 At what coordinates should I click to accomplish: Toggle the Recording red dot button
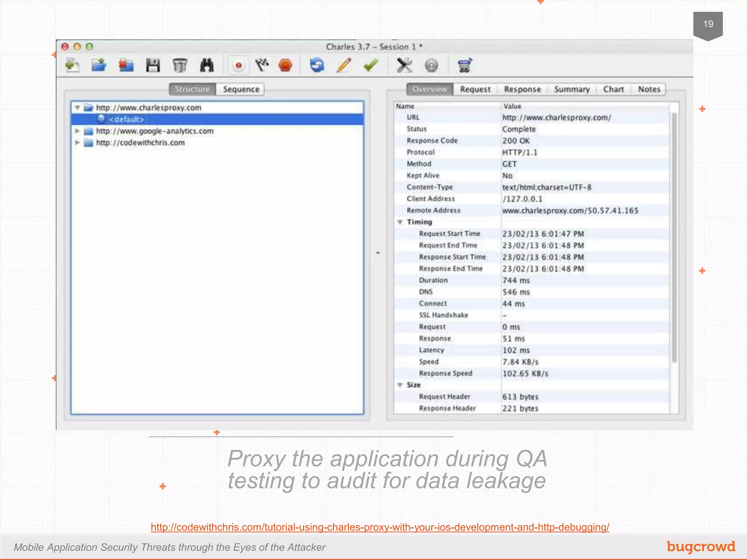tap(239, 66)
